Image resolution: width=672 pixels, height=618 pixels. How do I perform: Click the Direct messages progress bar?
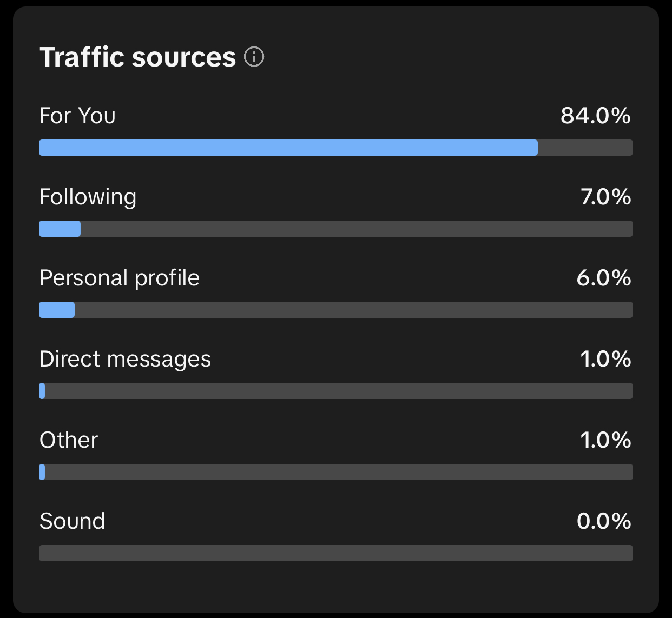336,391
